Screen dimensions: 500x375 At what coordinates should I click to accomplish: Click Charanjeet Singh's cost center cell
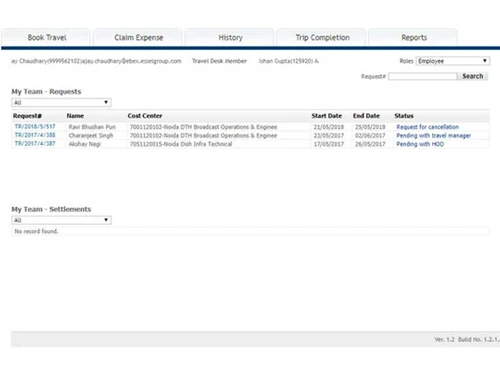coord(203,136)
